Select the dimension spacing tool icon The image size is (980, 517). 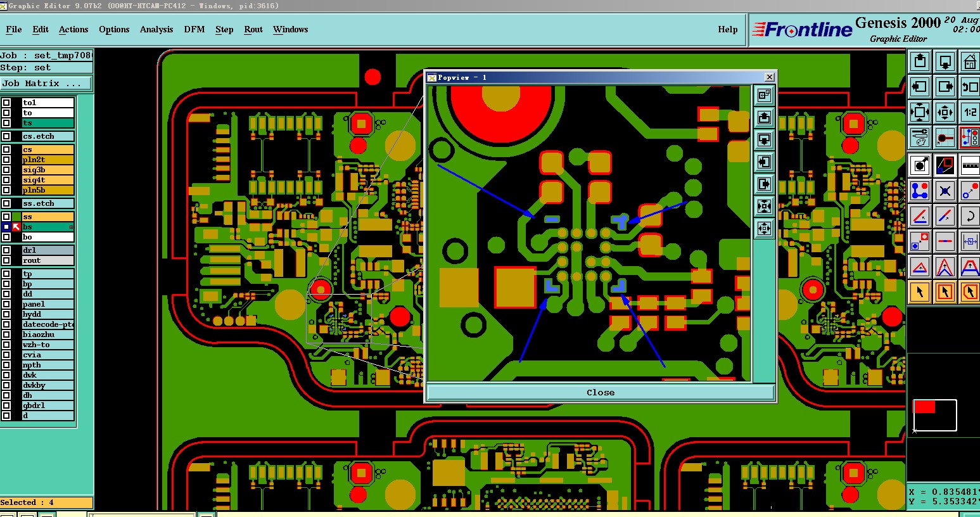[970, 241]
